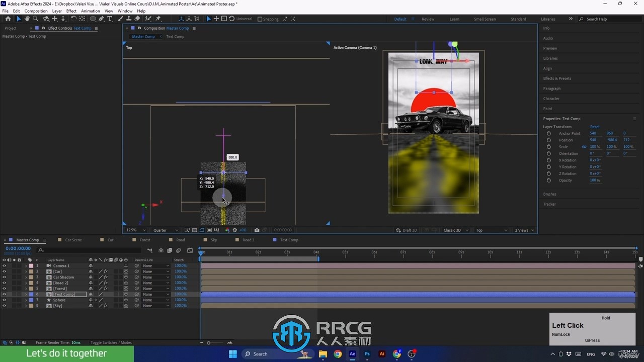644x362 pixels.
Task: Select the Eraser tool
Action: (137, 19)
